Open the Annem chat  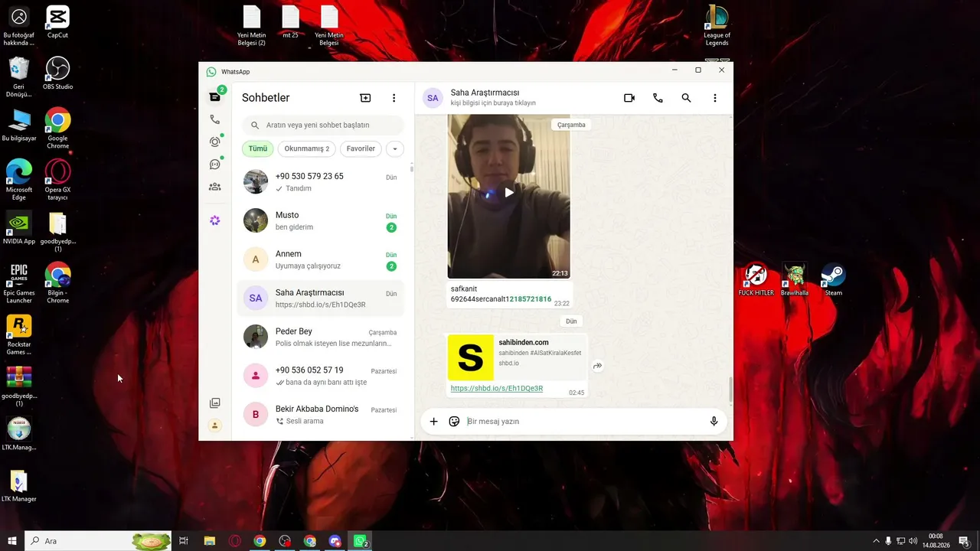pyautogui.click(x=321, y=259)
